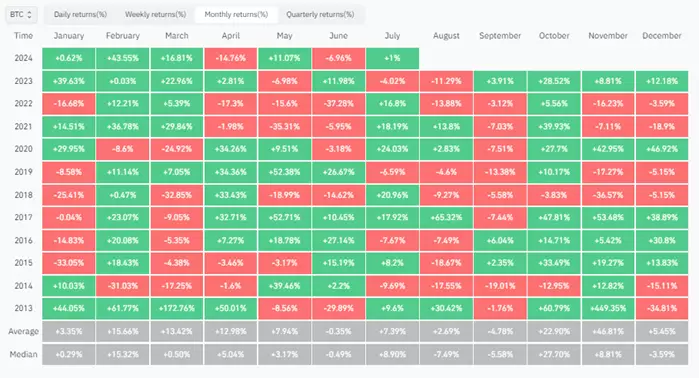Click December 2020 cell showing +46.92%
Viewport: 699px width, 378px height.
point(662,149)
